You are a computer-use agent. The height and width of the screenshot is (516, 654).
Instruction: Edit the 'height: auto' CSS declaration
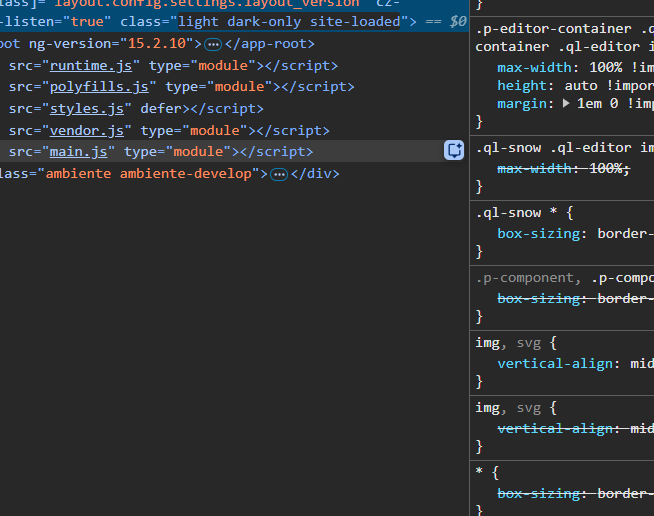click(x=560, y=85)
